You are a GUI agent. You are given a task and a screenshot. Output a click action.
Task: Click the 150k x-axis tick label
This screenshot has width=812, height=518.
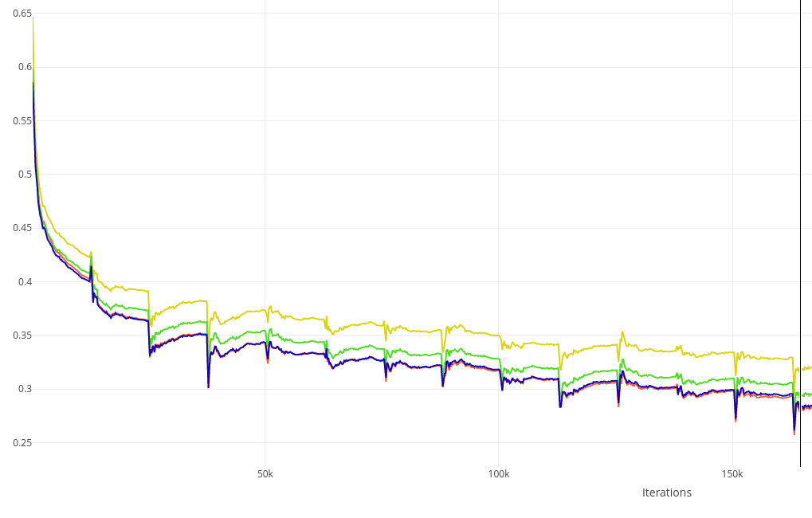click(732, 474)
